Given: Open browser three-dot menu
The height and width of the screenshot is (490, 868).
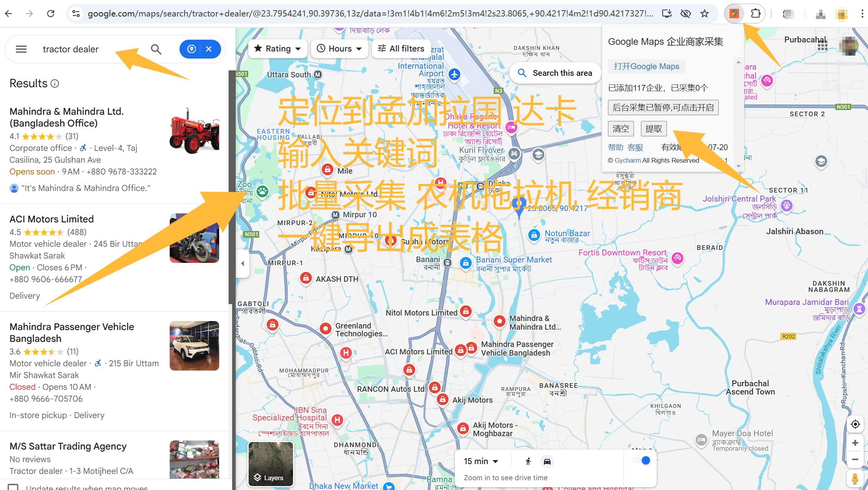Looking at the screenshot, I should (862, 14).
